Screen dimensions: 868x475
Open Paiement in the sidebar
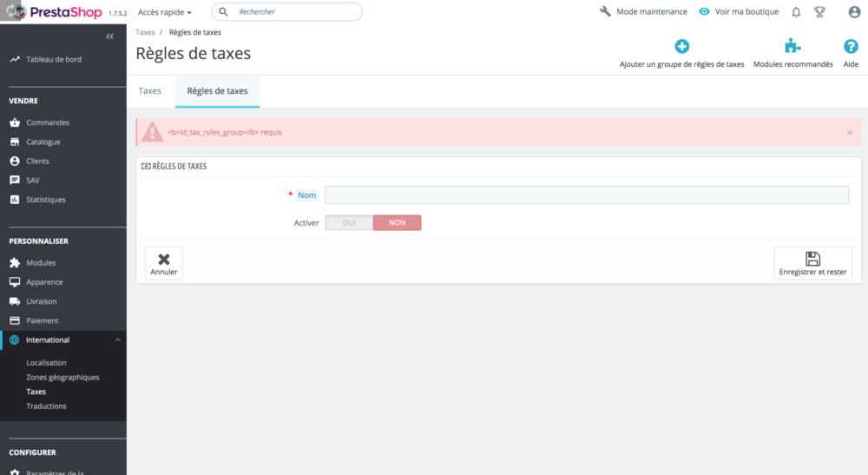point(42,320)
